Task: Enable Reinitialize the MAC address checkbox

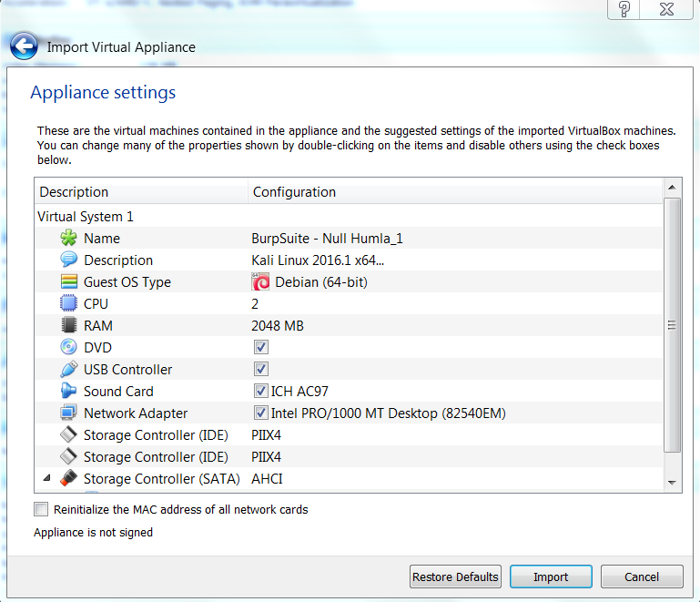Action: click(x=41, y=509)
